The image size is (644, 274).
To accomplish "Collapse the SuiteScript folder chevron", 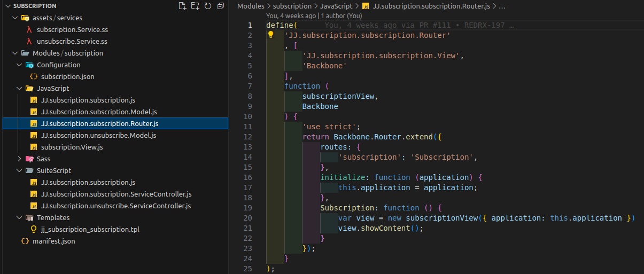I will [x=20, y=171].
